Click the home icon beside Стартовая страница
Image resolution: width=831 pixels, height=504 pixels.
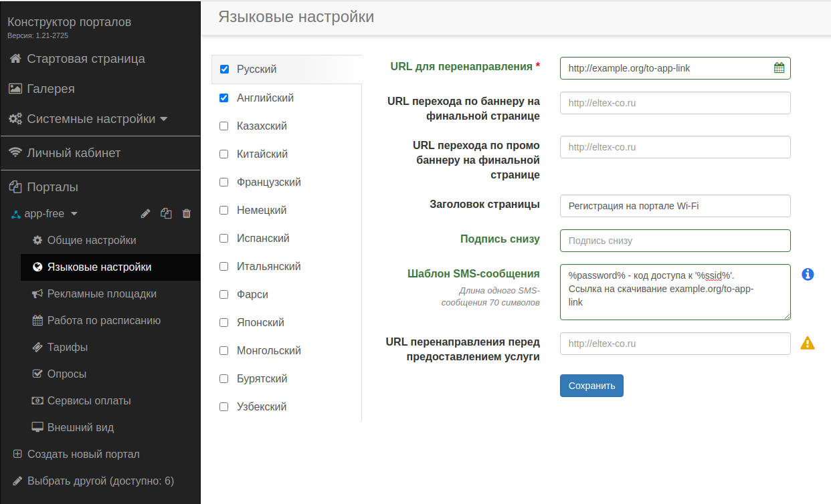(15, 59)
